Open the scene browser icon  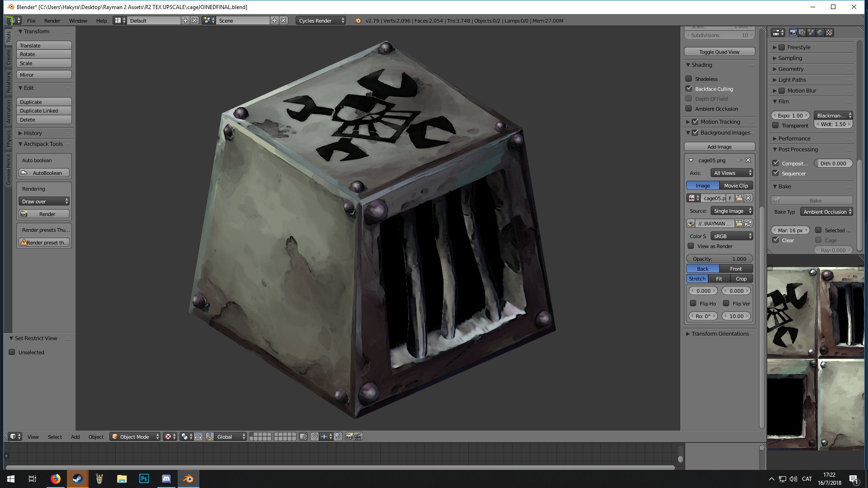pyautogui.click(x=208, y=20)
